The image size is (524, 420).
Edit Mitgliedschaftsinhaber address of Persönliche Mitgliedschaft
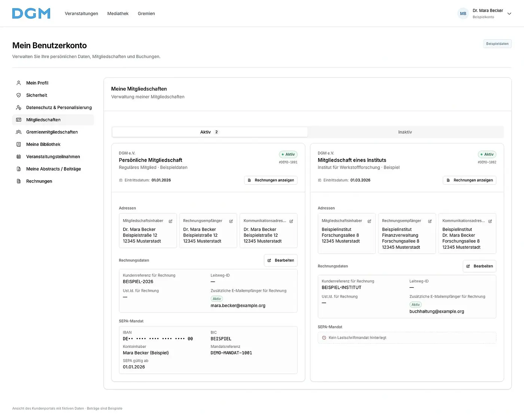pos(171,221)
